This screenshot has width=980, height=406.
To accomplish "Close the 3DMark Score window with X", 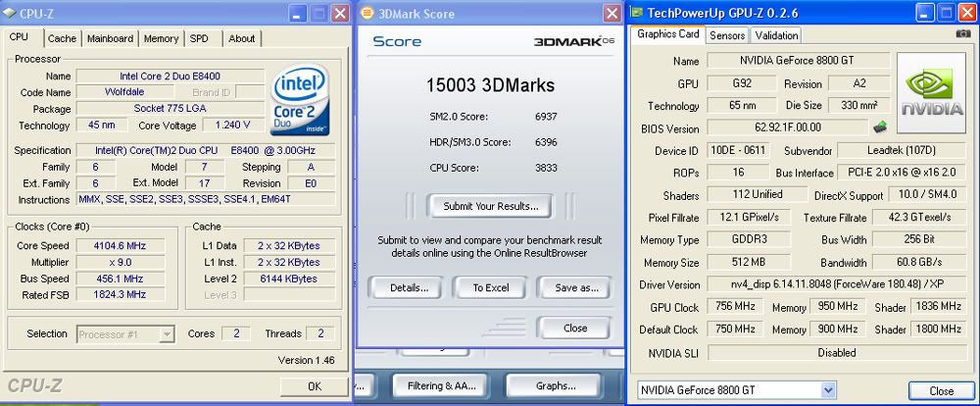I will pos(612,13).
